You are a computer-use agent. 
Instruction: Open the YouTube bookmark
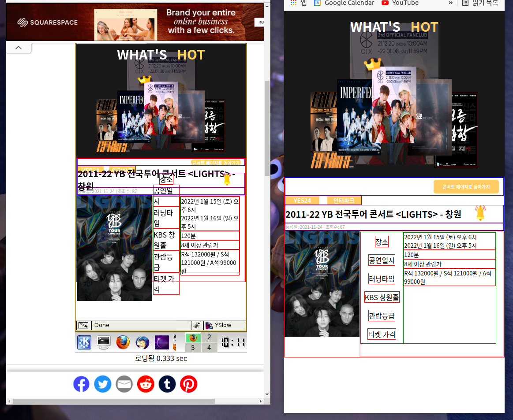(400, 3)
